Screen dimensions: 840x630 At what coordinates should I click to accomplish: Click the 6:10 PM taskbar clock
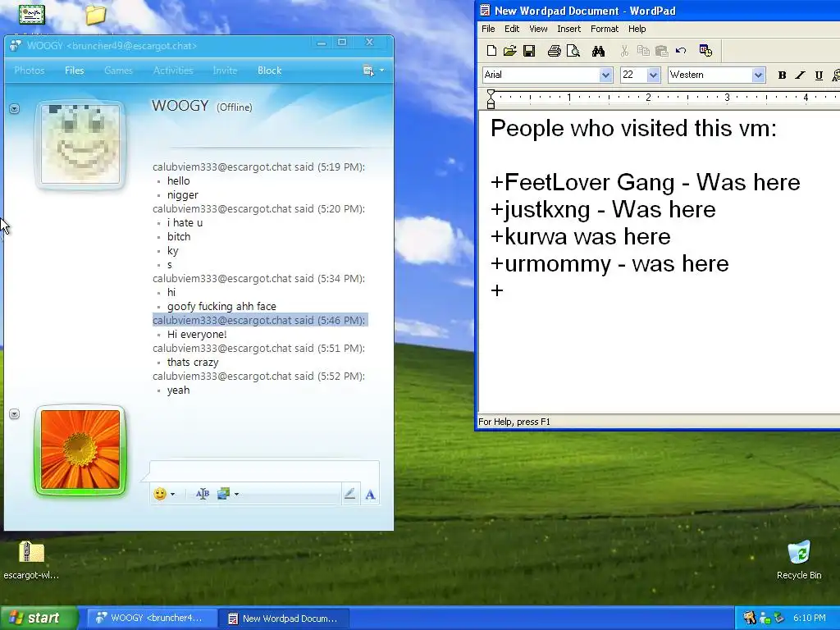[809, 619]
